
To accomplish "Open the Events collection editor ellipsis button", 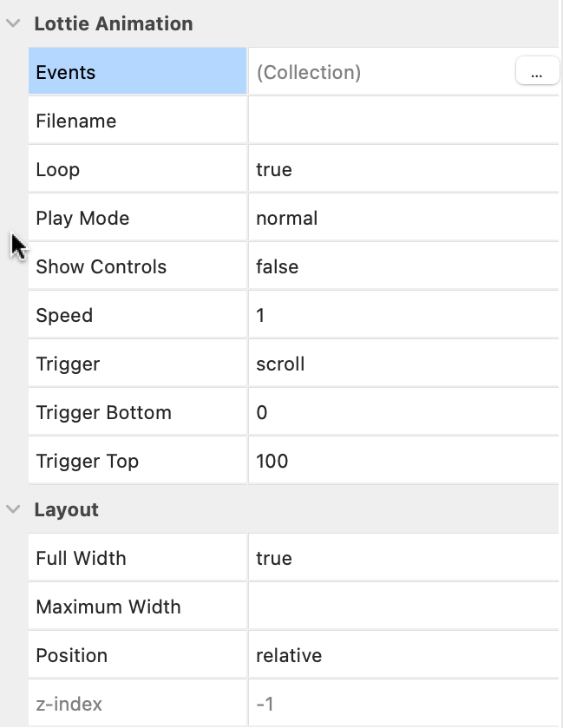I will (x=537, y=73).
